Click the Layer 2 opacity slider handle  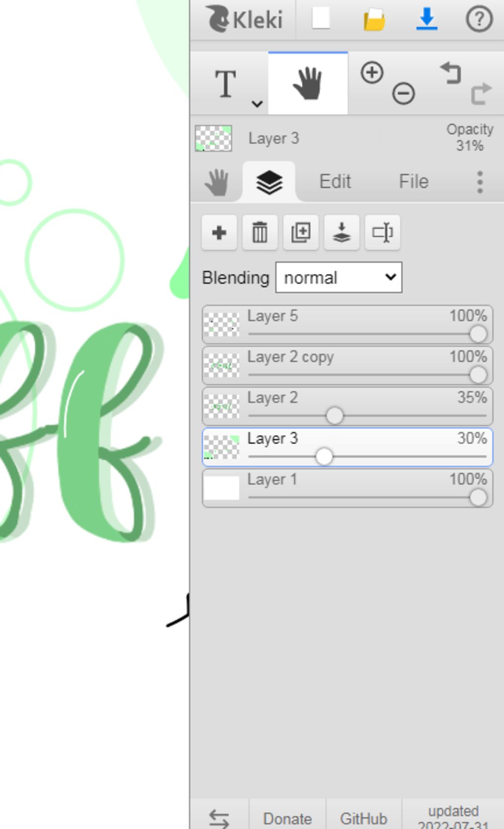(x=335, y=416)
